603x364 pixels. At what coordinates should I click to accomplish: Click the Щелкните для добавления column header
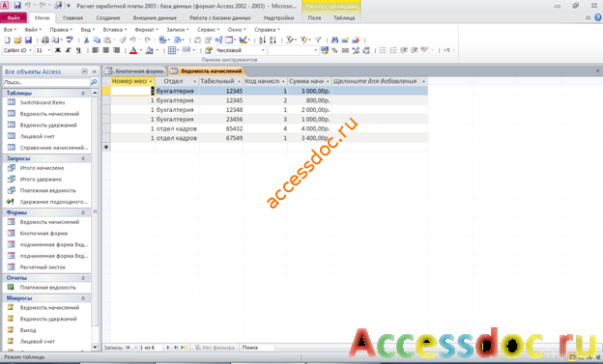click(x=379, y=81)
